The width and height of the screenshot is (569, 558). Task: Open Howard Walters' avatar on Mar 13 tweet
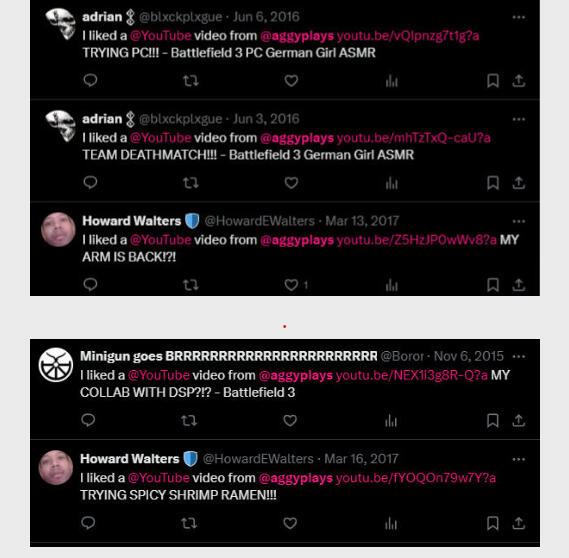(x=58, y=230)
